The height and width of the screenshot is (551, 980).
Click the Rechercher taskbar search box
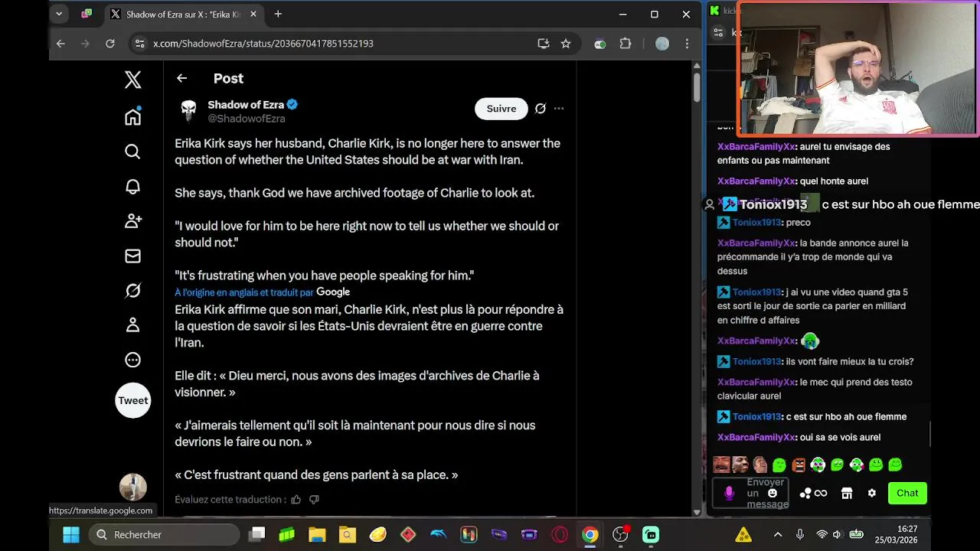coord(164,534)
